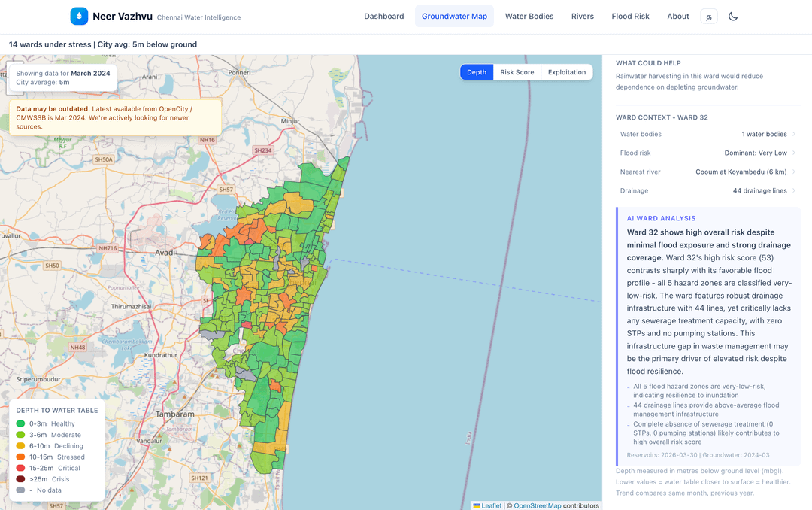Toggle dark mode with the moon icon
This screenshot has height=510, width=812.
coord(733,17)
